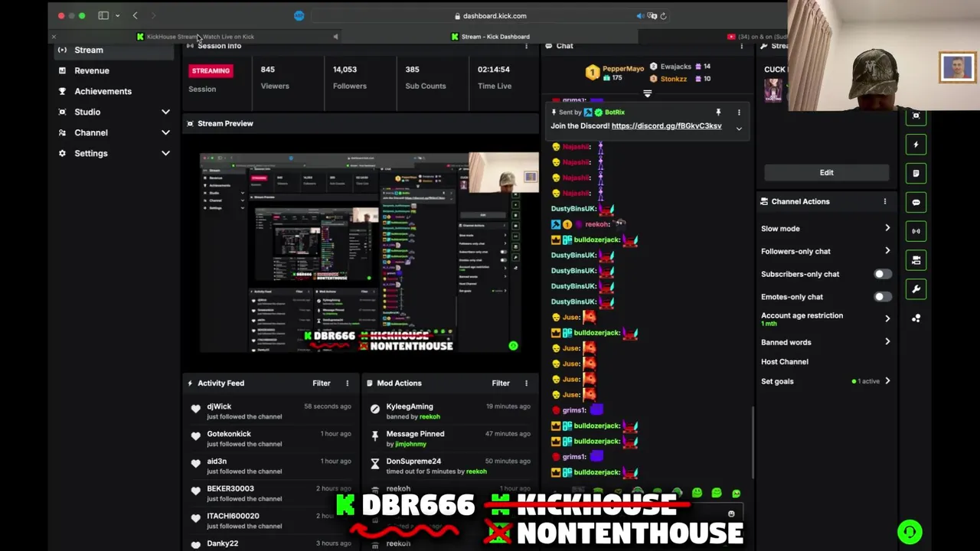The image size is (980, 551).
Task: Click the chat panel scrollbar
Action: [x=753, y=442]
